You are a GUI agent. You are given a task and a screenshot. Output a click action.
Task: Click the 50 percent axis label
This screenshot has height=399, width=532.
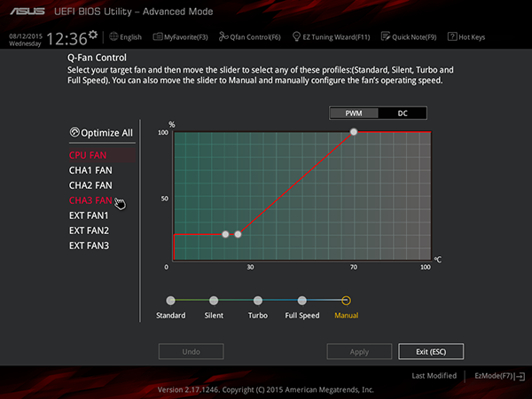pos(165,199)
